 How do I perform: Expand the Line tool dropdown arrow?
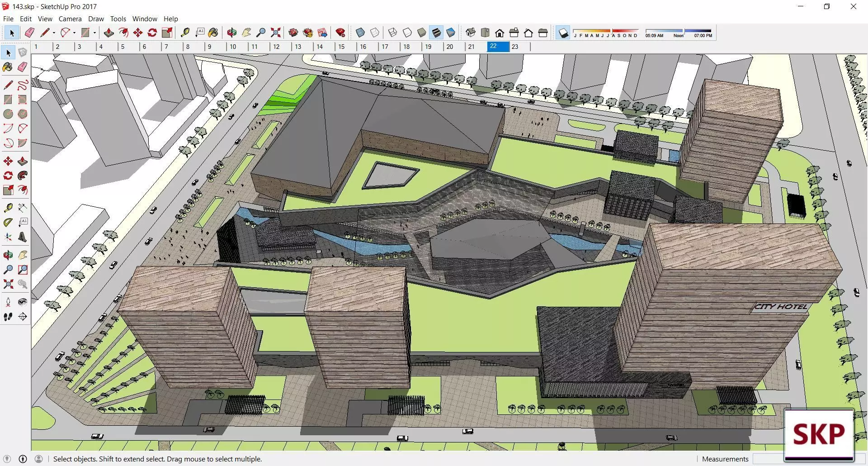54,33
